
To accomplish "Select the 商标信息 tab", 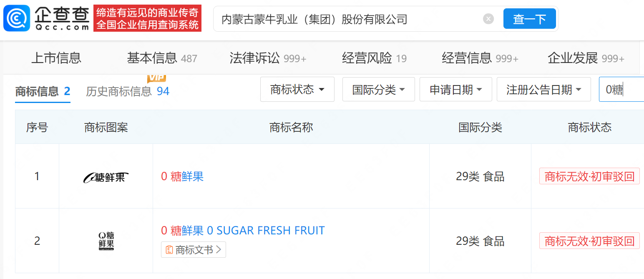I will pos(43,91).
